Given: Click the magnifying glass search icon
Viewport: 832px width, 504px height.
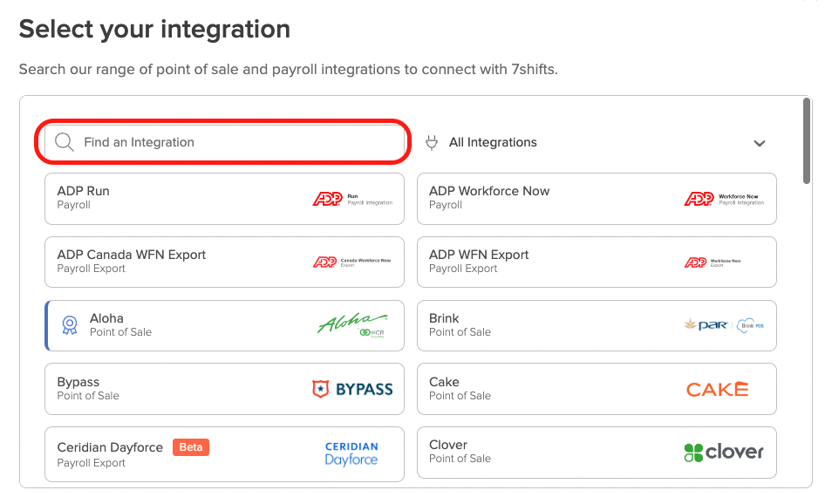Looking at the screenshot, I should (64, 142).
